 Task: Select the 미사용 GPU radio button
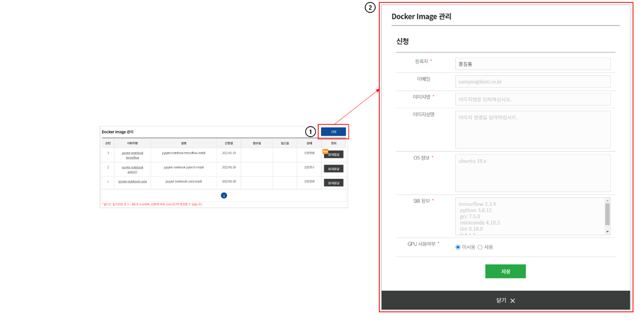tap(458, 247)
